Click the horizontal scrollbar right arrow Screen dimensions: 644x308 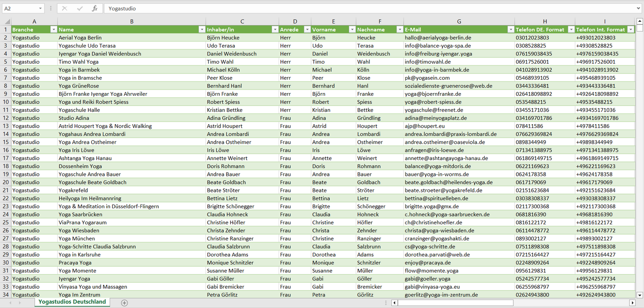(632, 303)
